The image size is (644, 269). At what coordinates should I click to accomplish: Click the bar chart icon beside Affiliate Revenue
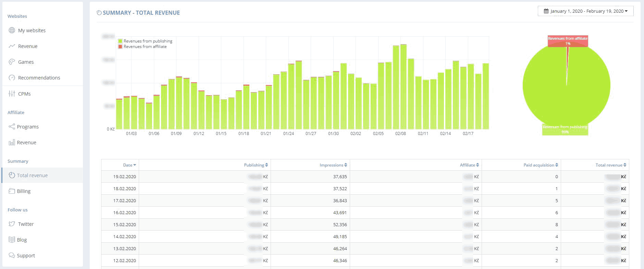tap(12, 142)
